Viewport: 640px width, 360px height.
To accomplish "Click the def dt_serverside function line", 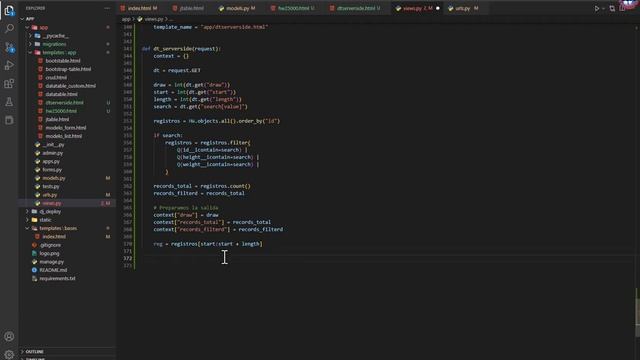I will tap(181, 49).
